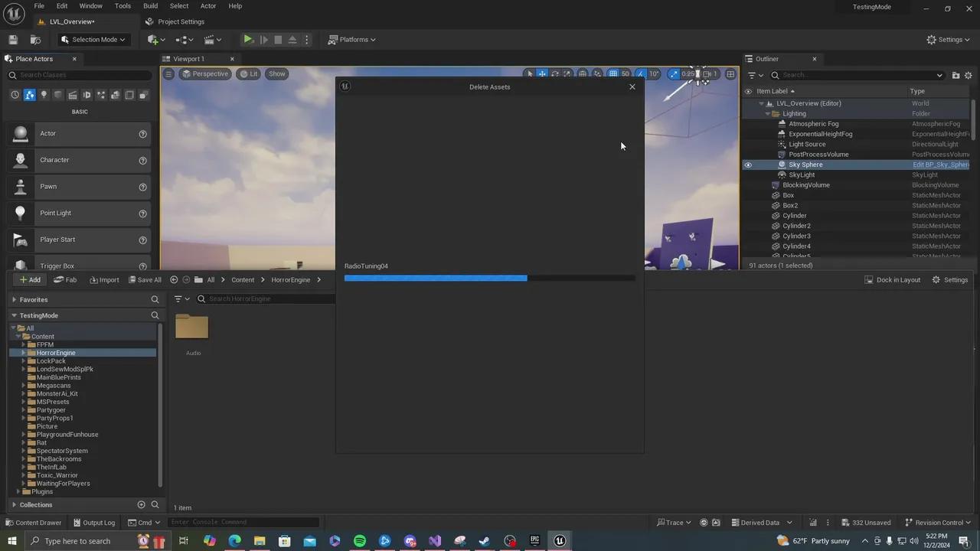Viewport: 980px width, 551px height.
Task: Open the Tools menu
Action: pyautogui.click(x=122, y=6)
